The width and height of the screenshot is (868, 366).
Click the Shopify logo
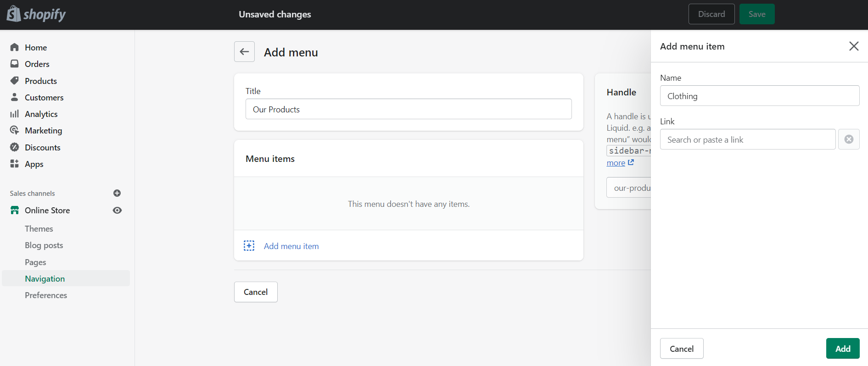tap(36, 14)
